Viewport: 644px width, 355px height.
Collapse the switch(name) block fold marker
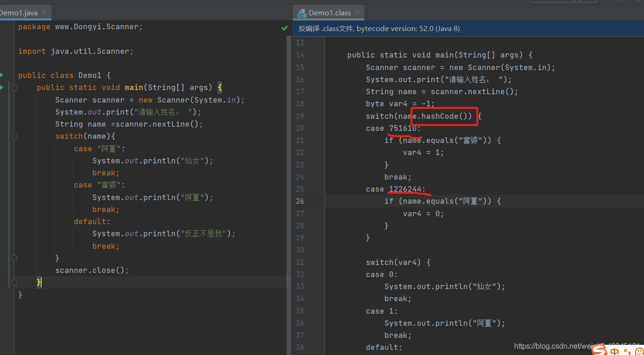14,136
